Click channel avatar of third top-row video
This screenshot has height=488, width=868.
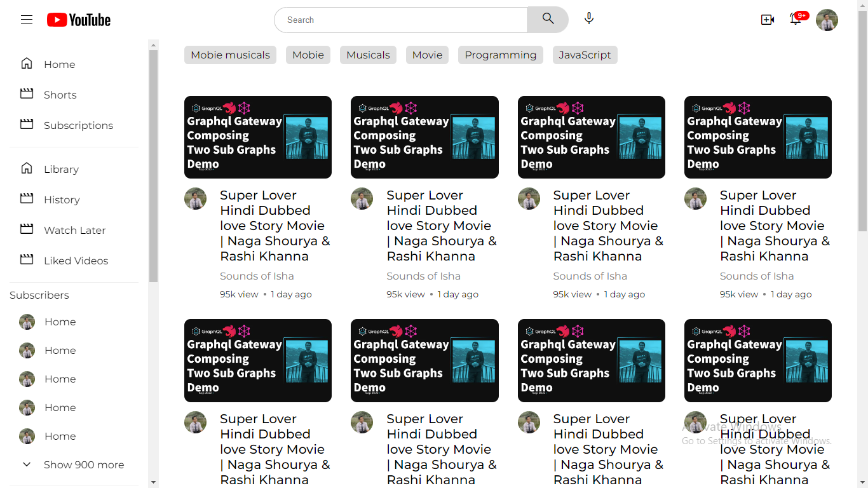tap(529, 199)
